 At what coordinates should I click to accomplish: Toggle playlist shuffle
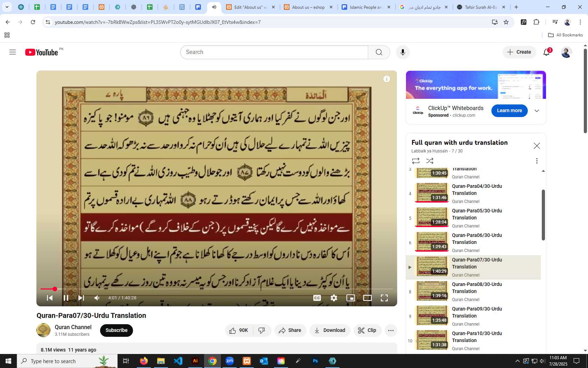430,161
